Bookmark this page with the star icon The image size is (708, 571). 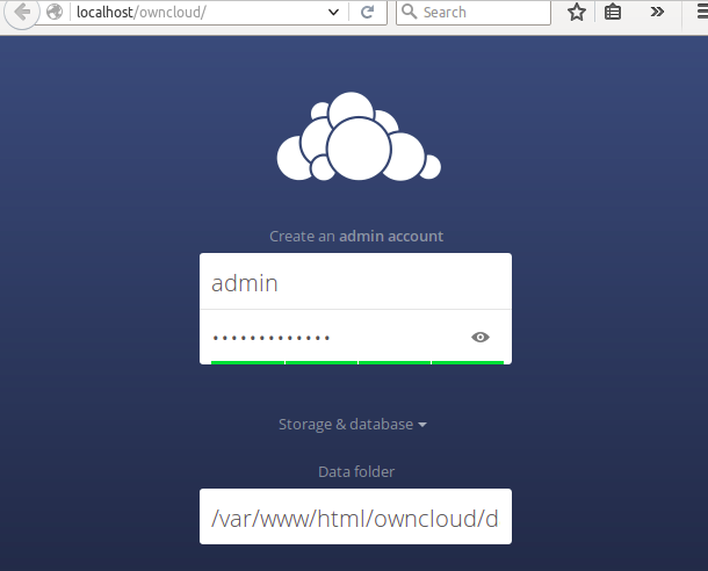click(x=577, y=12)
